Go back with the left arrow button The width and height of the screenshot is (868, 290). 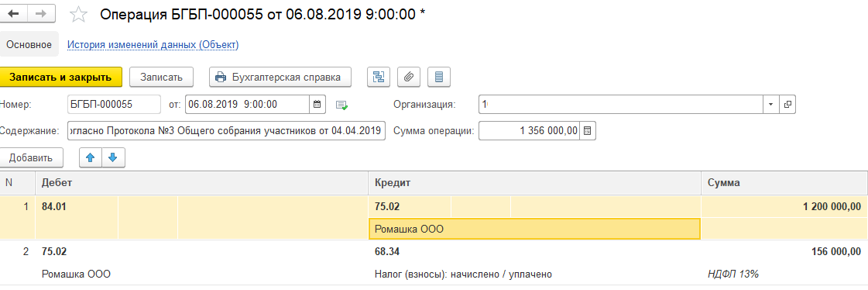pyautogui.click(x=14, y=15)
